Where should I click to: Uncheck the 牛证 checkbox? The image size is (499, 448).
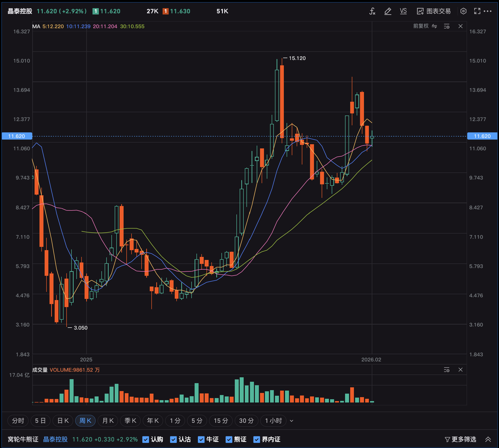coord(201,439)
